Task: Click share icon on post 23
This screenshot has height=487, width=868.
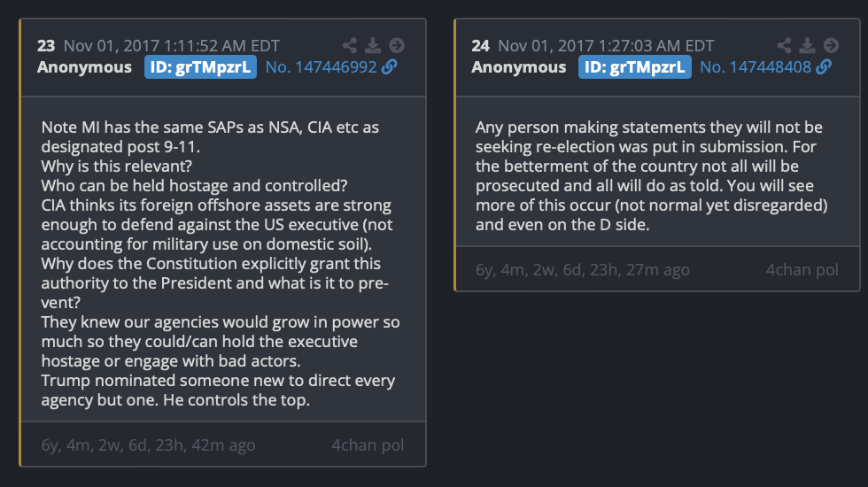Action: coord(349,45)
